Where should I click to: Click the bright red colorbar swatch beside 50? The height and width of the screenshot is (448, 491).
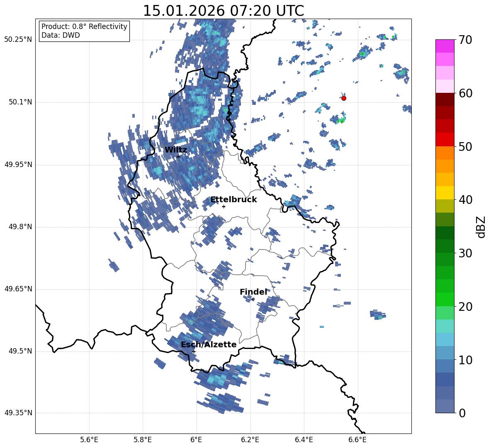click(x=445, y=140)
